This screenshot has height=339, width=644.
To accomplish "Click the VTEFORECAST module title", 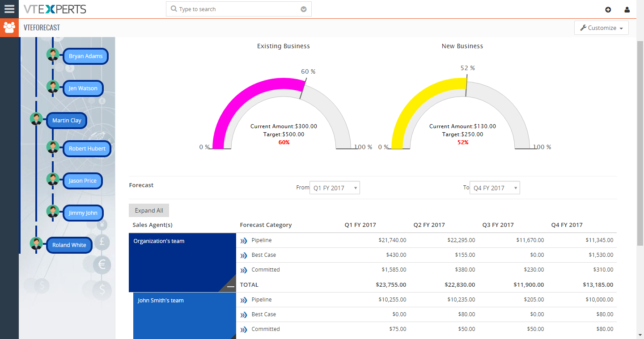I will pos(42,28).
